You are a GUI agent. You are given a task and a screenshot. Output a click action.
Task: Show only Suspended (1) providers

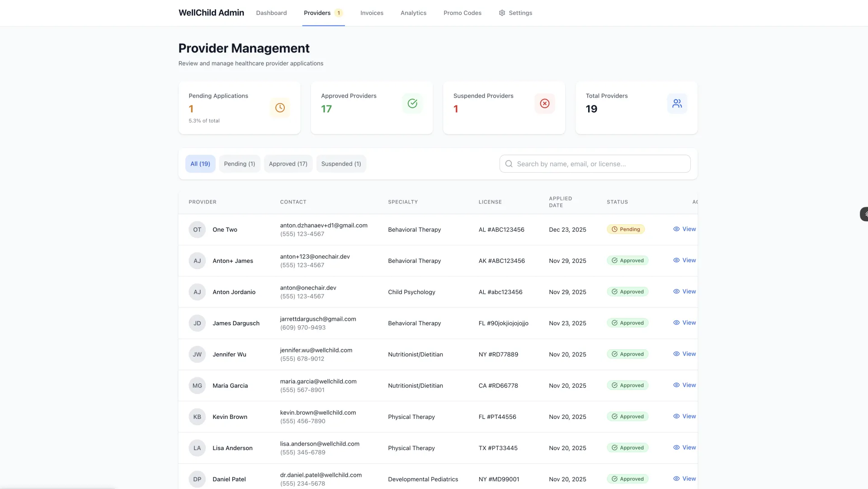(341, 164)
